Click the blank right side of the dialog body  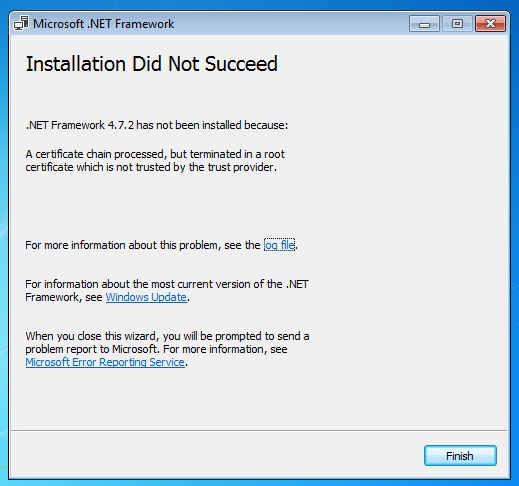click(410, 233)
